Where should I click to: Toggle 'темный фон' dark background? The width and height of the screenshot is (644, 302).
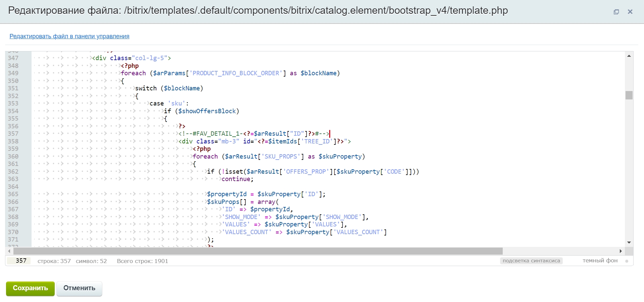pos(600,261)
